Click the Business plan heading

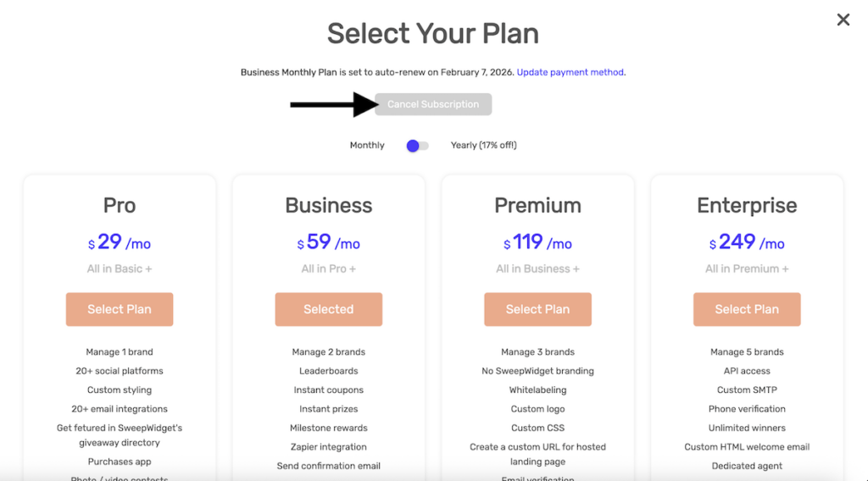(x=329, y=206)
